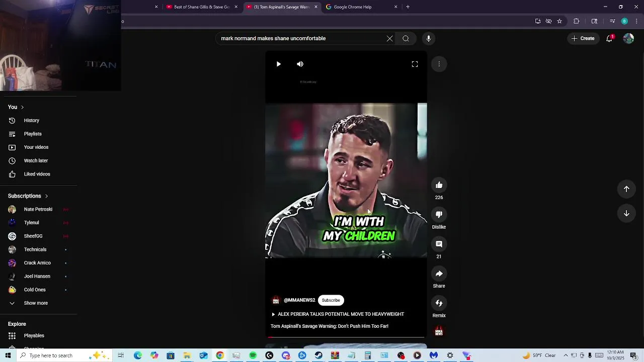Subscribe to @MMANEWS2

[331, 300]
